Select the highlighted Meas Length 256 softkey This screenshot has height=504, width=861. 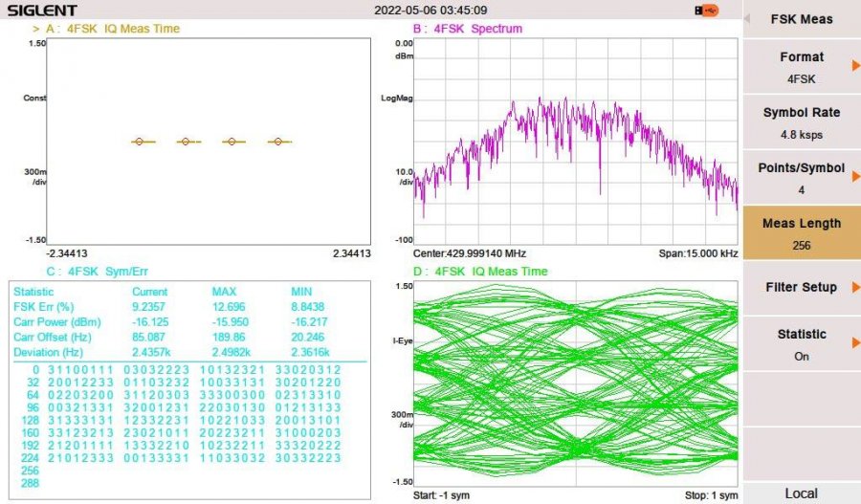tap(801, 234)
